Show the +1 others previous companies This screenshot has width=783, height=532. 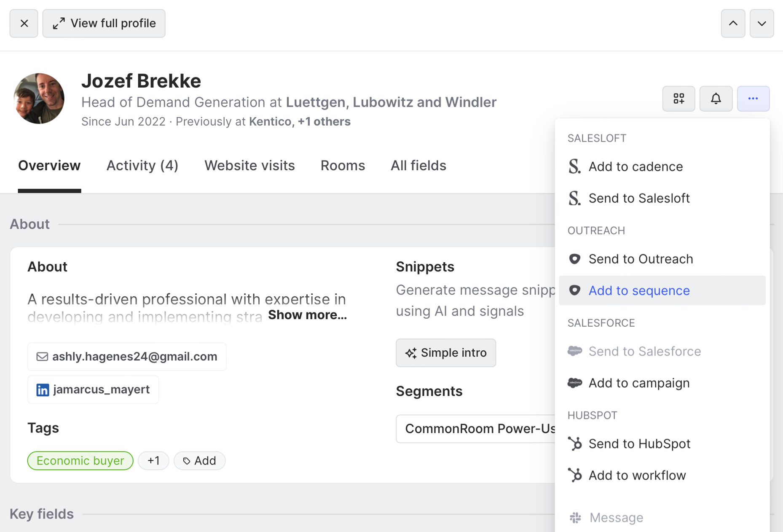pos(324,121)
